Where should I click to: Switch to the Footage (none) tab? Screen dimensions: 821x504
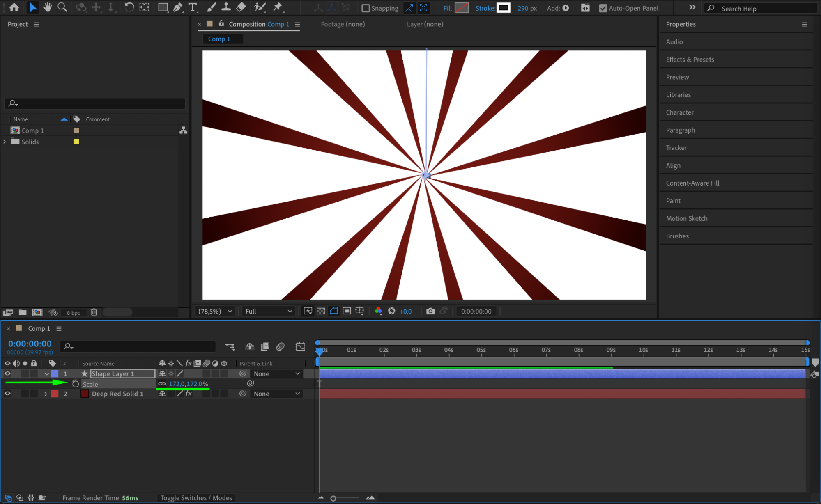[343, 24]
